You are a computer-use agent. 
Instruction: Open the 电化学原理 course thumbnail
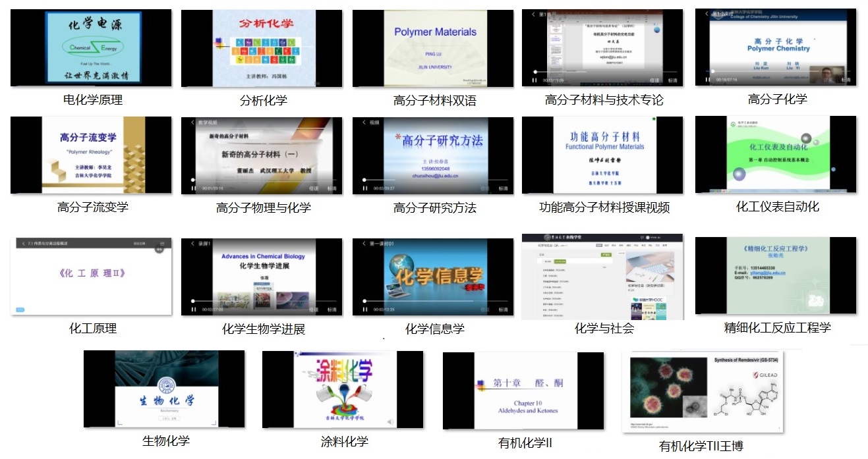point(91,47)
